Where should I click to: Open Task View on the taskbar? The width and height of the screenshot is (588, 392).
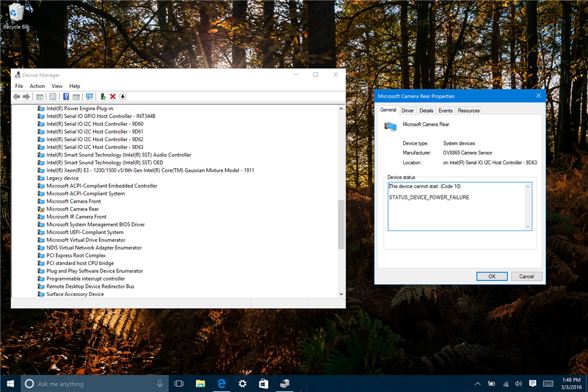pyautogui.click(x=179, y=383)
